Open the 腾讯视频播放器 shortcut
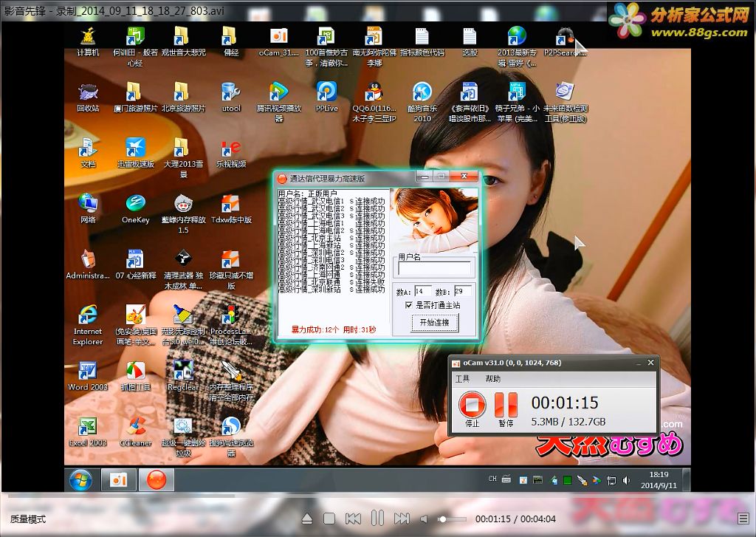 278,101
